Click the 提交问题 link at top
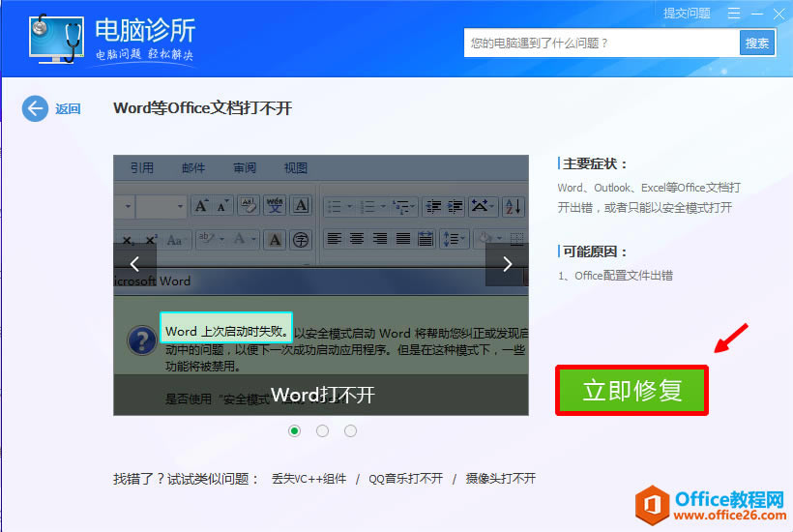The image size is (793, 532). click(687, 14)
